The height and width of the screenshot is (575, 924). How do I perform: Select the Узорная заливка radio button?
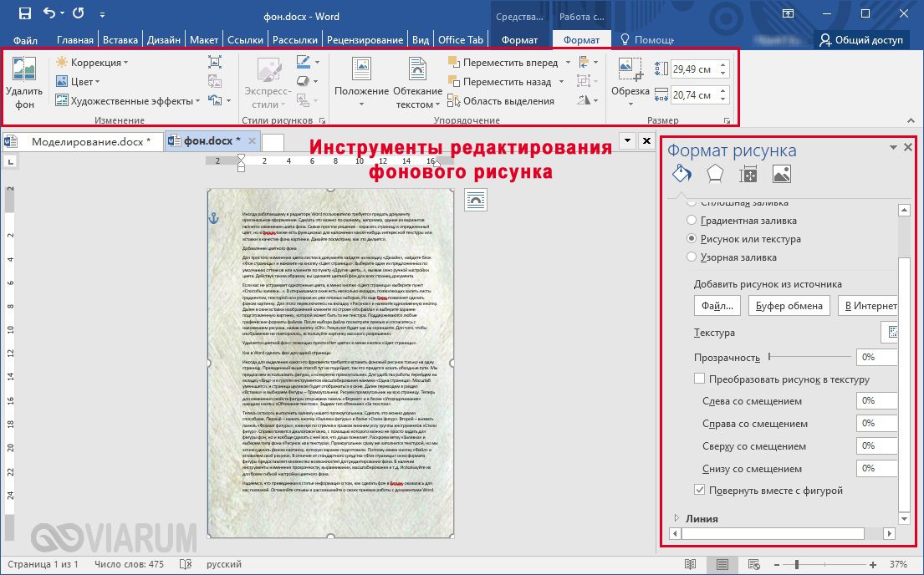click(692, 257)
